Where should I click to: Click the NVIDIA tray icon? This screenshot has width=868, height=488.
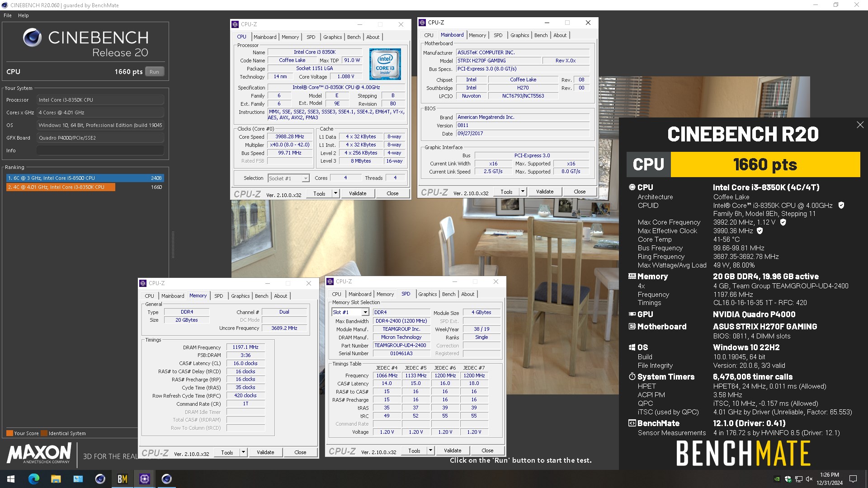pyautogui.click(x=777, y=479)
